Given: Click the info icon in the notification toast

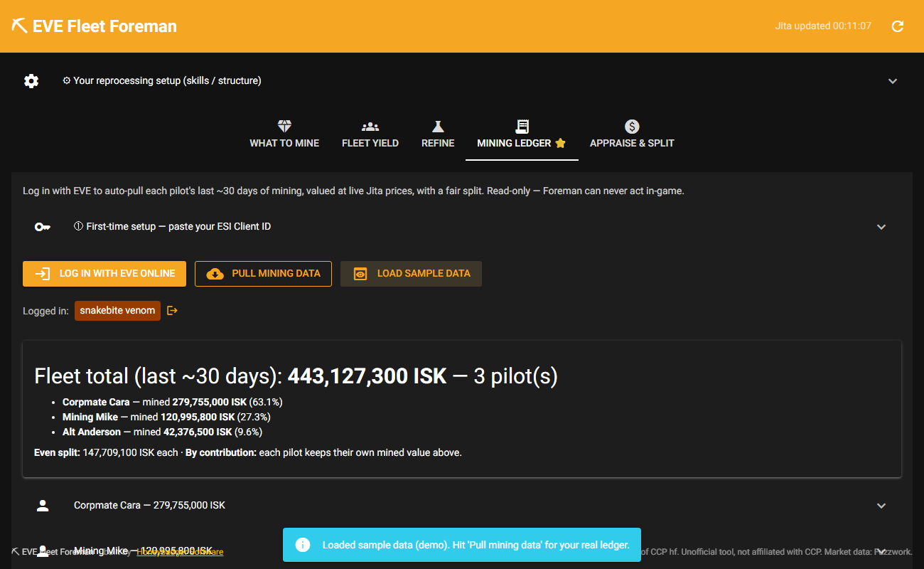Looking at the screenshot, I should pyautogui.click(x=303, y=545).
